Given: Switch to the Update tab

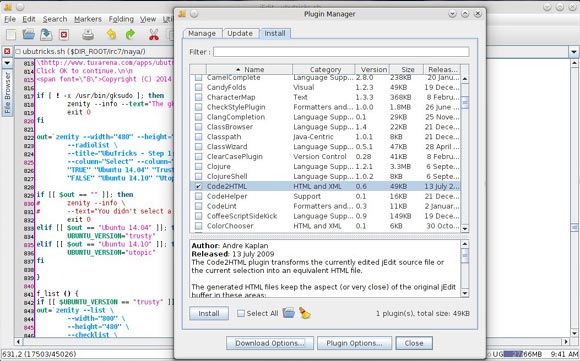Looking at the screenshot, I should [240, 33].
